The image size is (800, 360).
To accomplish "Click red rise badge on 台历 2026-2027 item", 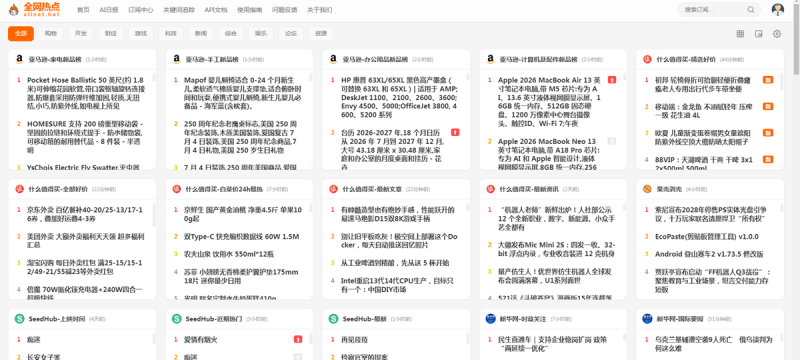I will [x=455, y=132].
